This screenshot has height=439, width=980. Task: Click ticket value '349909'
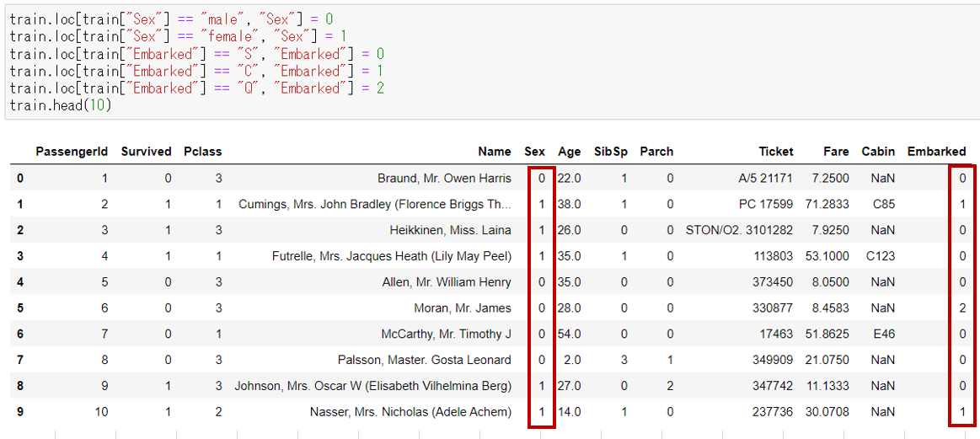click(774, 360)
